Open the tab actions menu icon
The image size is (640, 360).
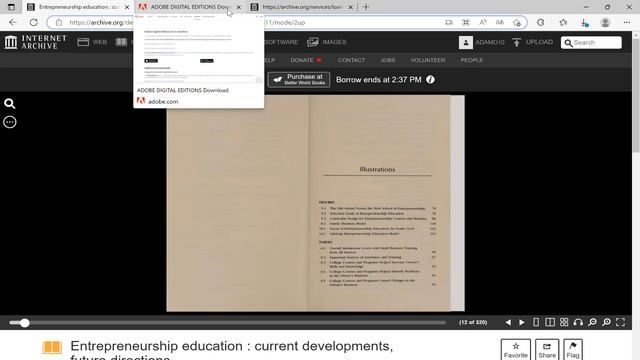pyautogui.click(x=11, y=7)
